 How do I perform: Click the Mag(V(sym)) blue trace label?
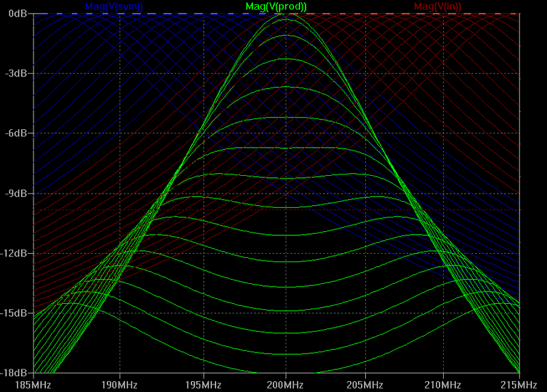[114, 6]
